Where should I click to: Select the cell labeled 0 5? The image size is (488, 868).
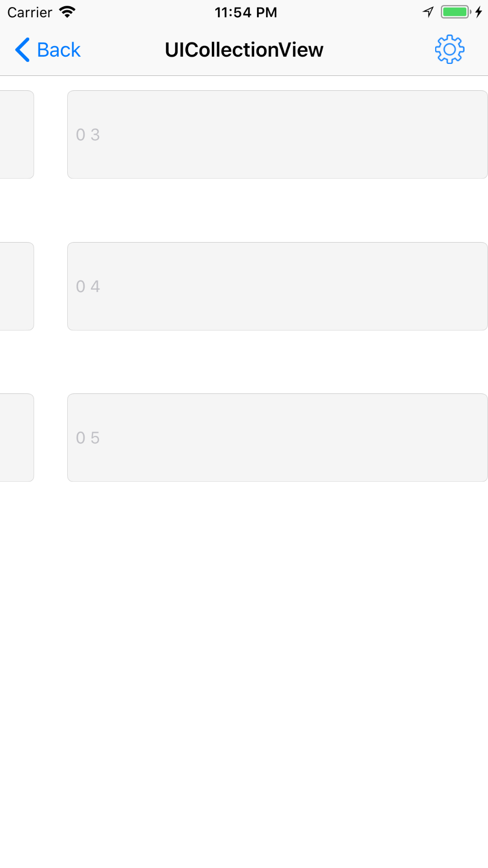point(278,437)
